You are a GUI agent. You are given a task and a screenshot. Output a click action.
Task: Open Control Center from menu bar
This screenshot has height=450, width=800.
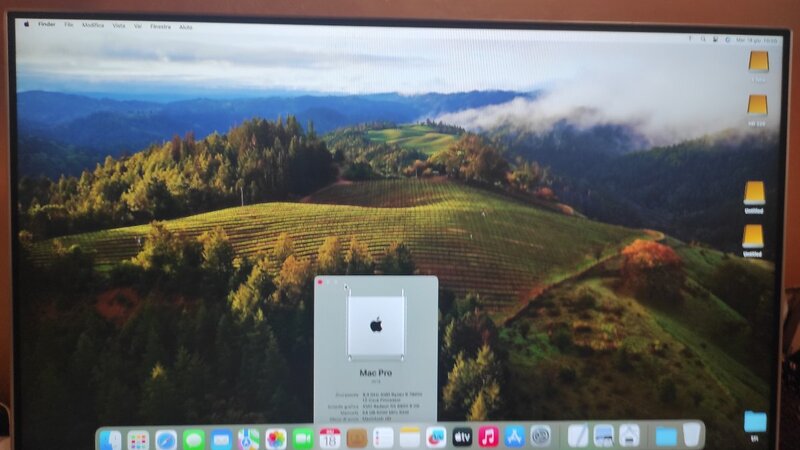[715, 39]
